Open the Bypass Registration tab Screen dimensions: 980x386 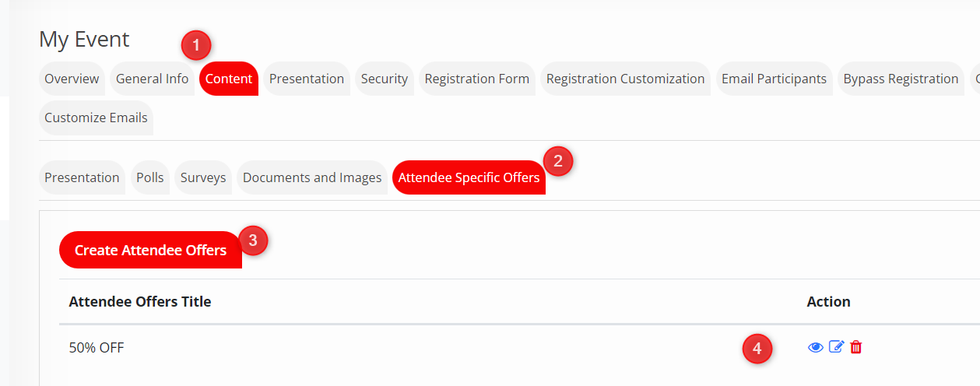tap(901, 79)
